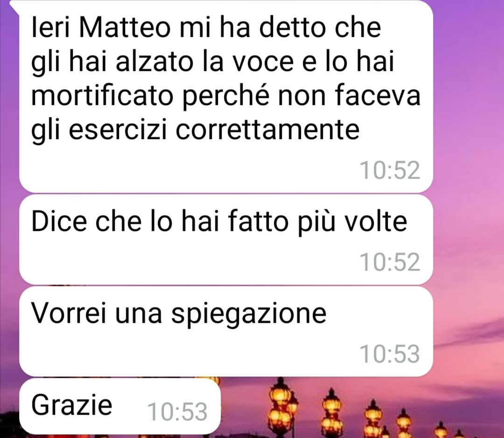Tap the "Vorrei una spiegazione" message bubble

coord(226,332)
